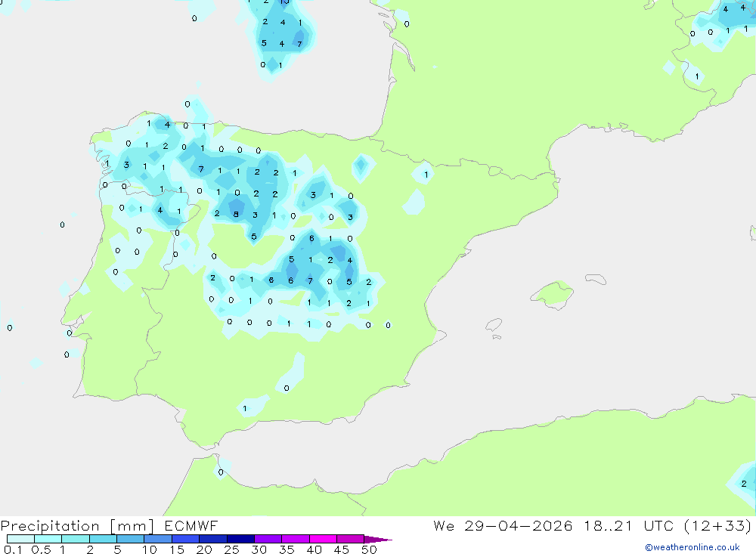756x554 pixels.
Task: Click the Precipitation [mm] title label
Action: pos(77,525)
